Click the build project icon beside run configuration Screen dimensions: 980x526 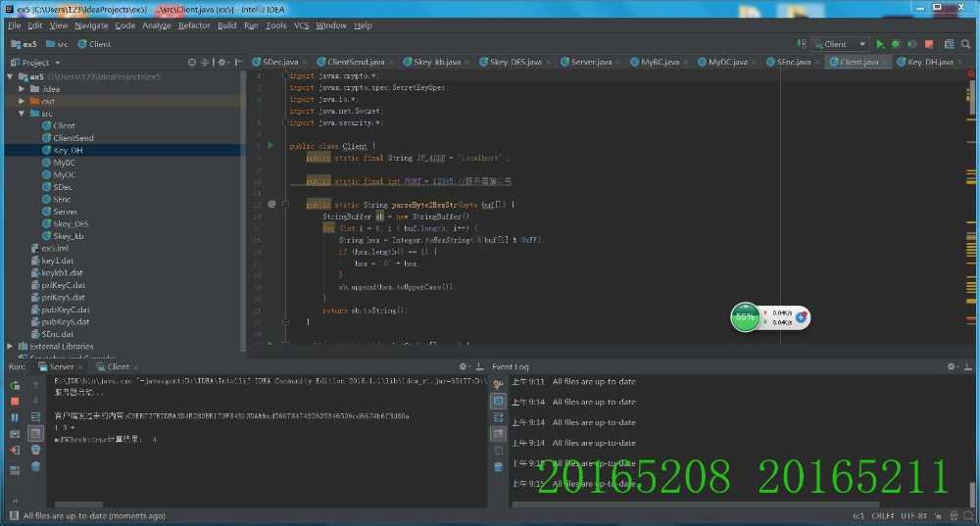pos(802,44)
